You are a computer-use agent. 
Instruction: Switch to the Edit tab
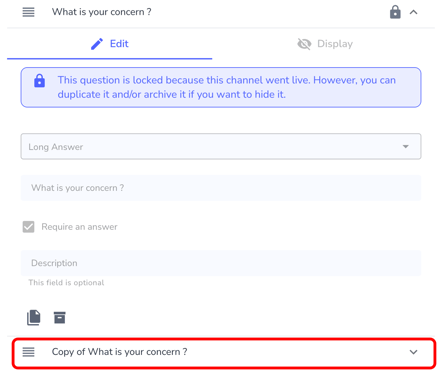point(110,44)
